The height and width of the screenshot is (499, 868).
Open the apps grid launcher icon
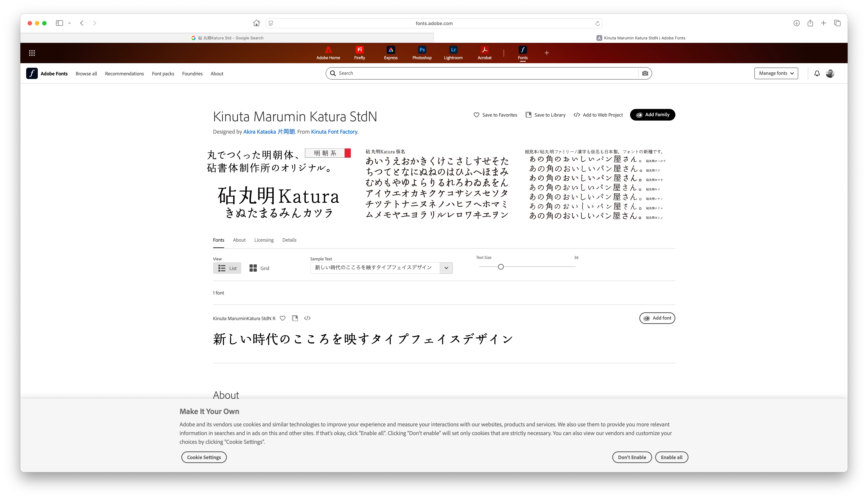(32, 53)
